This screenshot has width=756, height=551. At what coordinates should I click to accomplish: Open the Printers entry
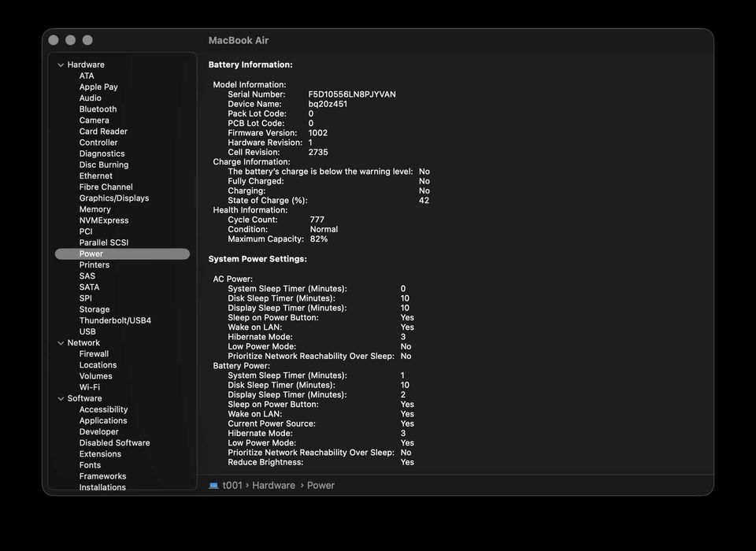pyautogui.click(x=94, y=264)
